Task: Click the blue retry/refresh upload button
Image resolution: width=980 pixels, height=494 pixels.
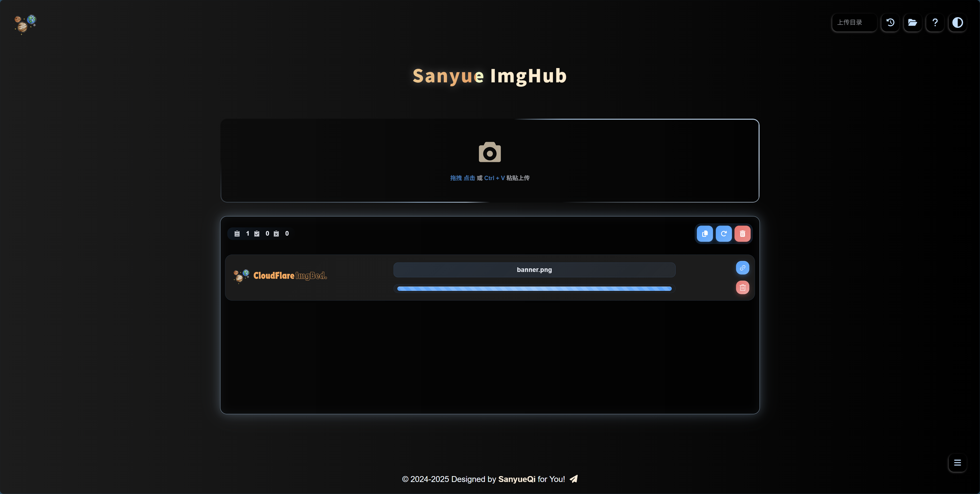Action: pos(723,234)
